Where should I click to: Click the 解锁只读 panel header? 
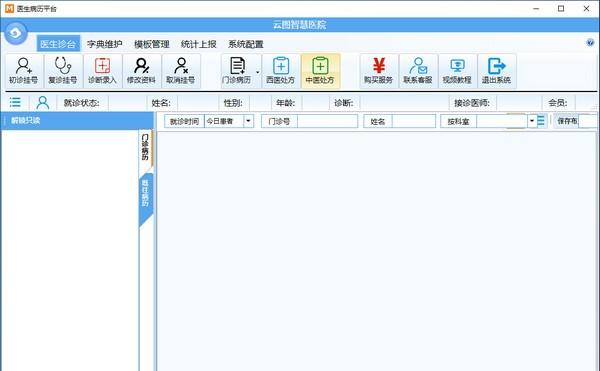(77, 120)
